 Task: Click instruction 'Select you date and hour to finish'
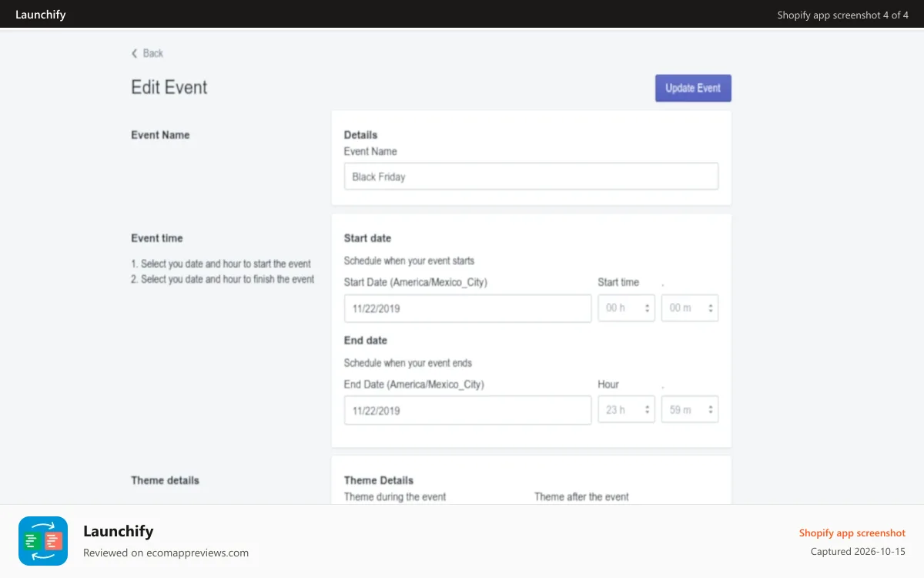[x=223, y=279]
